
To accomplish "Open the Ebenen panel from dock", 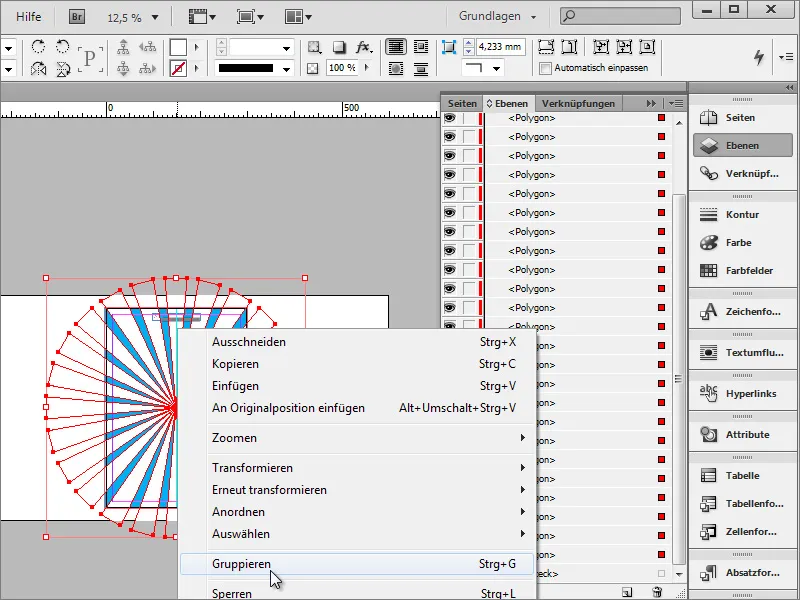I will coord(742,146).
